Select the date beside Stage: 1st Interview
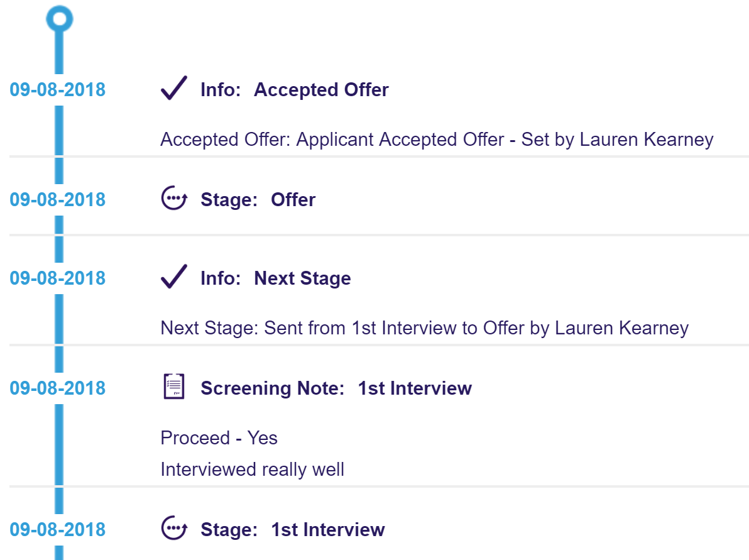 coord(57,529)
